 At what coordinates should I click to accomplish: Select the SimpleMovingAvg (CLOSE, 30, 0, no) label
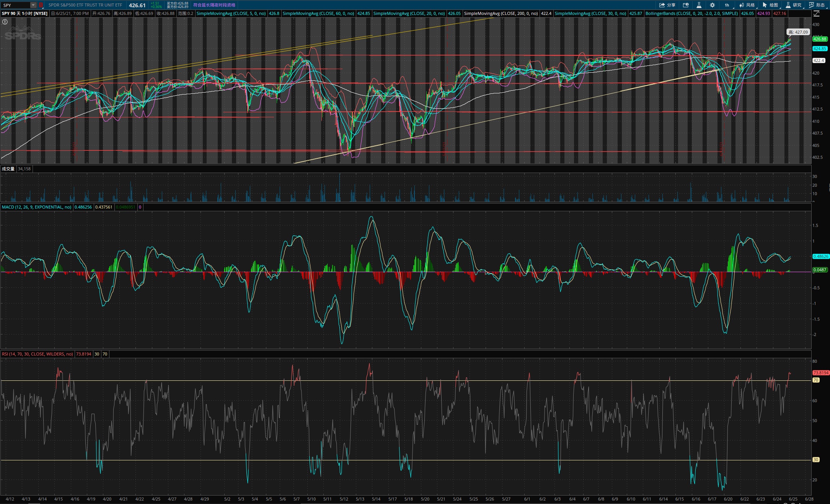point(590,13)
